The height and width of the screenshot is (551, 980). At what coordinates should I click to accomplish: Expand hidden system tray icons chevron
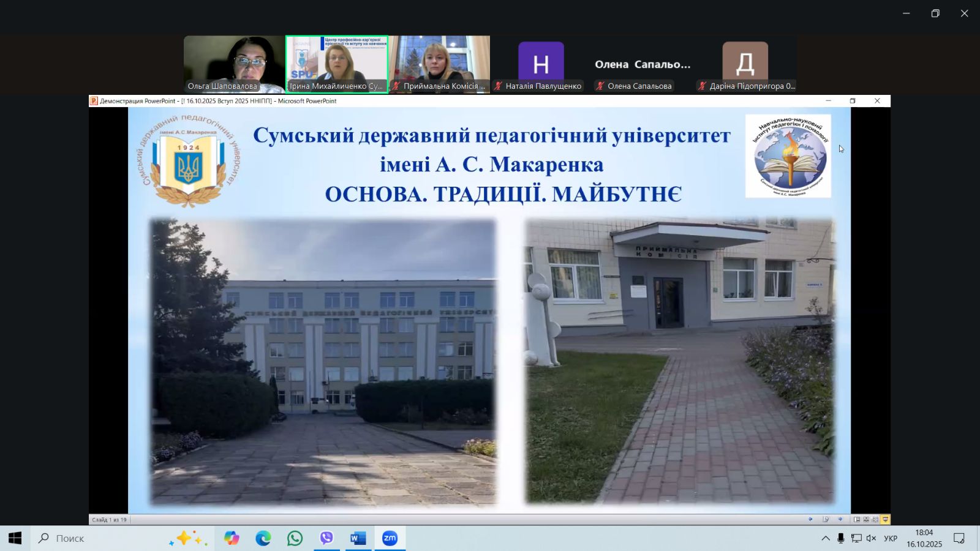(826, 539)
